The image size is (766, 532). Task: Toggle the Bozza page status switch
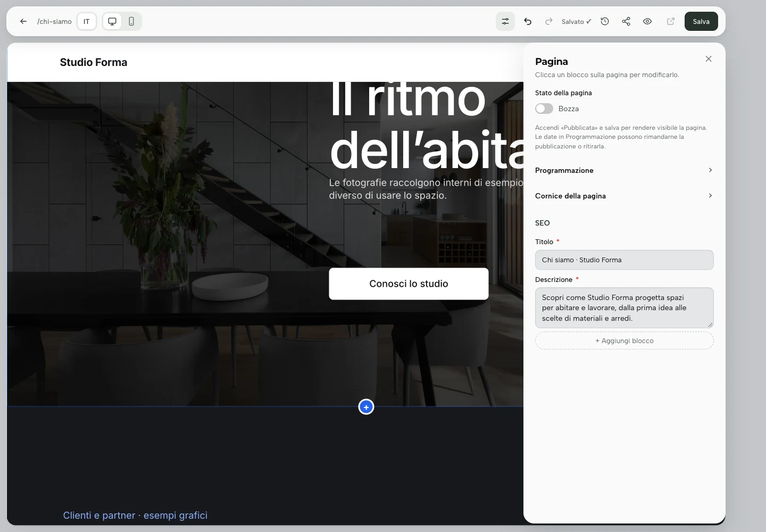(544, 109)
